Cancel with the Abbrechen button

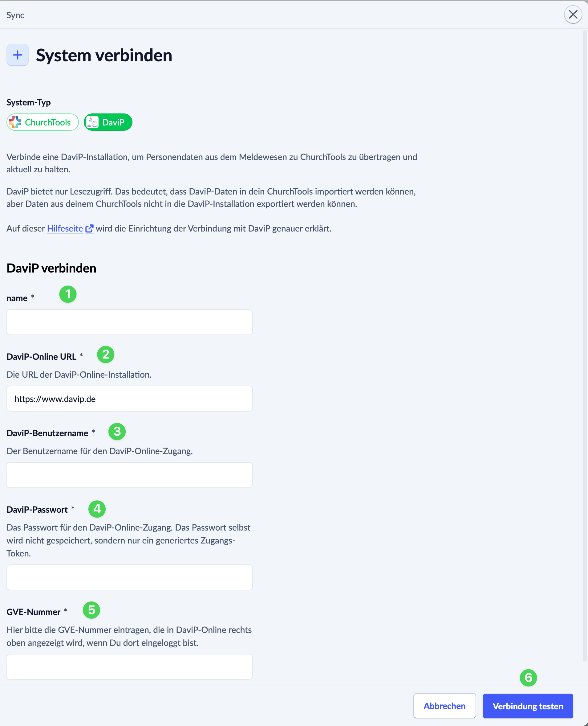445,706
